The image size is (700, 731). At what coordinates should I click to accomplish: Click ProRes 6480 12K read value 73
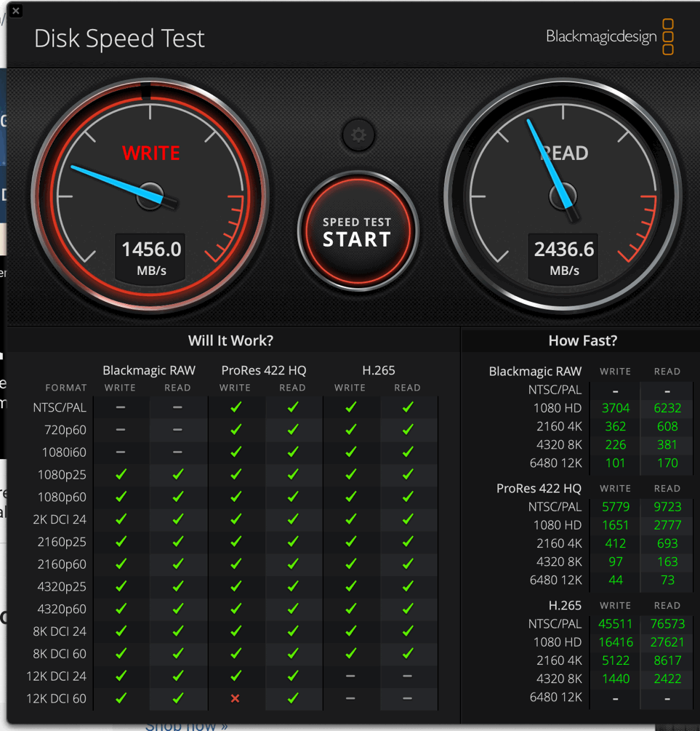(667, 580)
